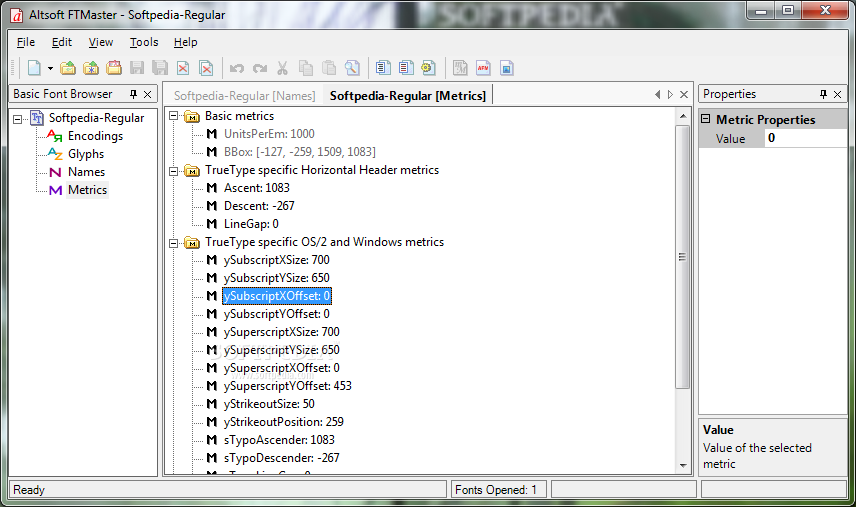This screenshot has height=507, width=856.
Task: Click the Cut scissors icon
Action: point(282,68)
